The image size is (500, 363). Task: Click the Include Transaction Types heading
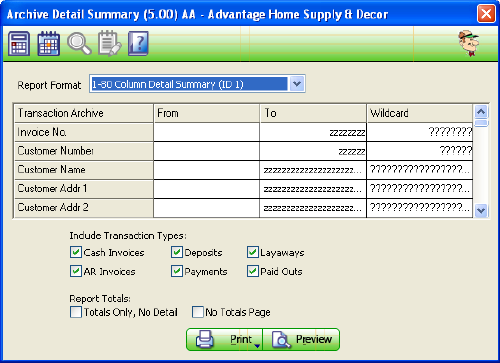point(128,236)
